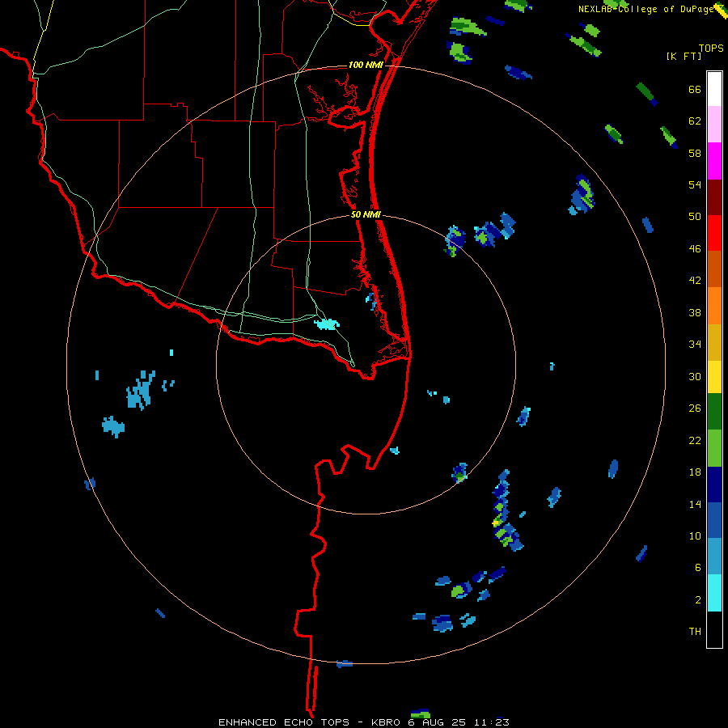Click the '18' legend value
Image resolution: width=728 pixels, height=728 pixels.
(695, 472)
